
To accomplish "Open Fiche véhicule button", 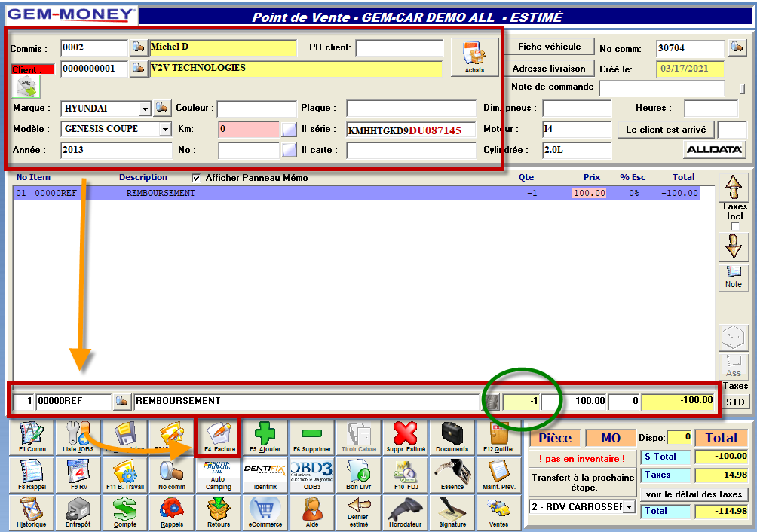I will point(550,47).
